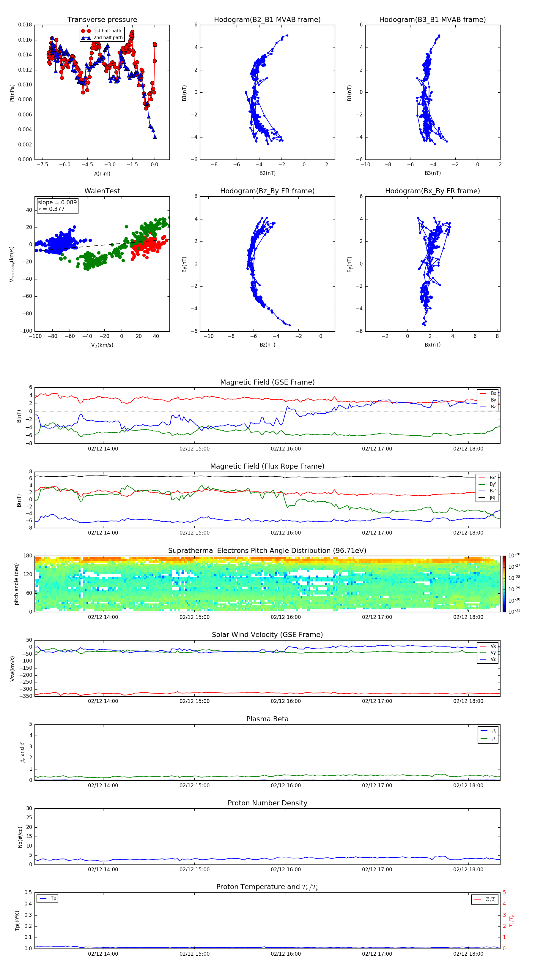Select the "Tp" legend entry
Screen dimensions: 535x980
(x=47, y=899)
